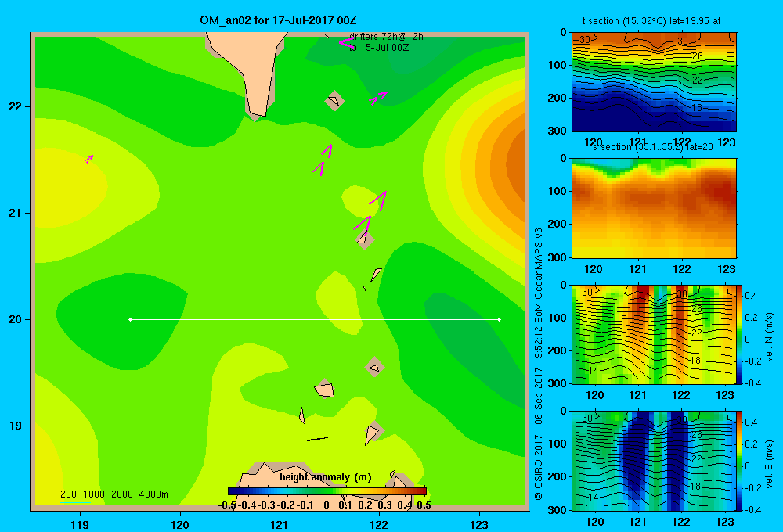Click the 'vel. N (m/s)' axis label
The width and height of the screenshot is (783, 532).
click(769, 337)
